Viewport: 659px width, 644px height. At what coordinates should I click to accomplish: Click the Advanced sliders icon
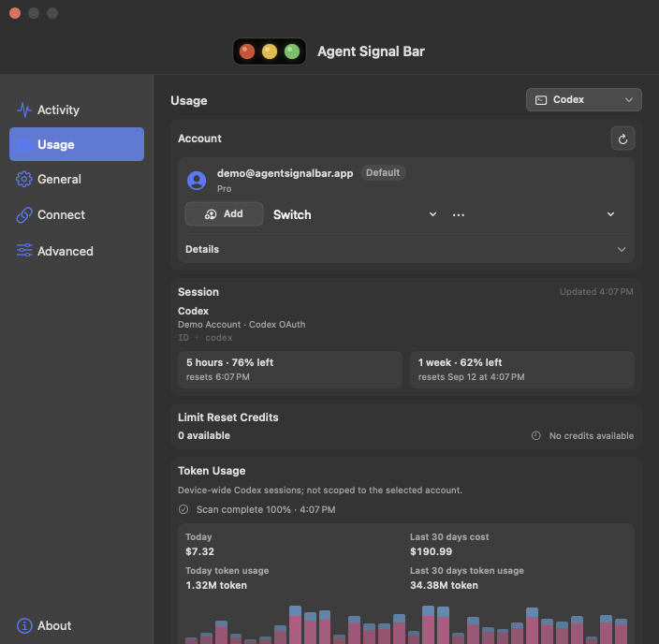coord(24,250)
